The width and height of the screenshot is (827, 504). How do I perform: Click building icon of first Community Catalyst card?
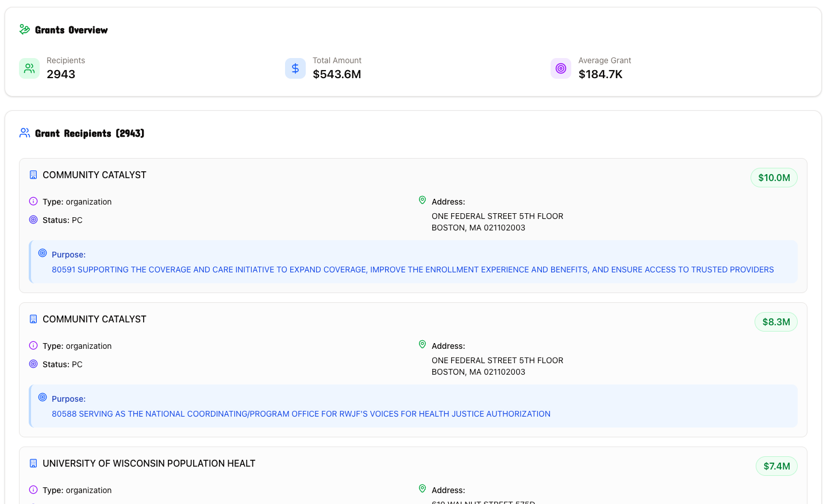click(33, 175)
